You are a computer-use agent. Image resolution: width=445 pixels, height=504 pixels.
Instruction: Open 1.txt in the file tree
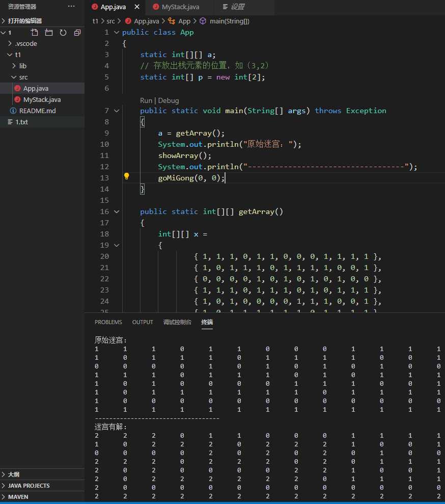point(22,122)
